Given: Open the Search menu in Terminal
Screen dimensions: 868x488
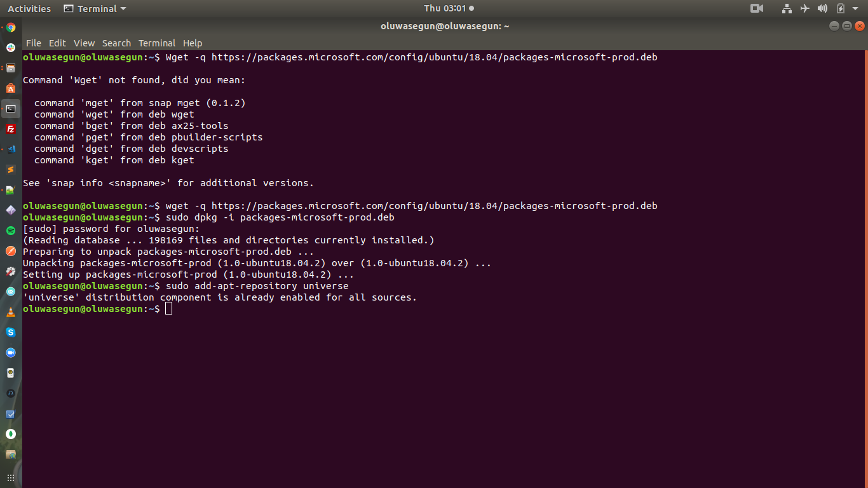Looking at the screenshot, I should tap(116, 43).
